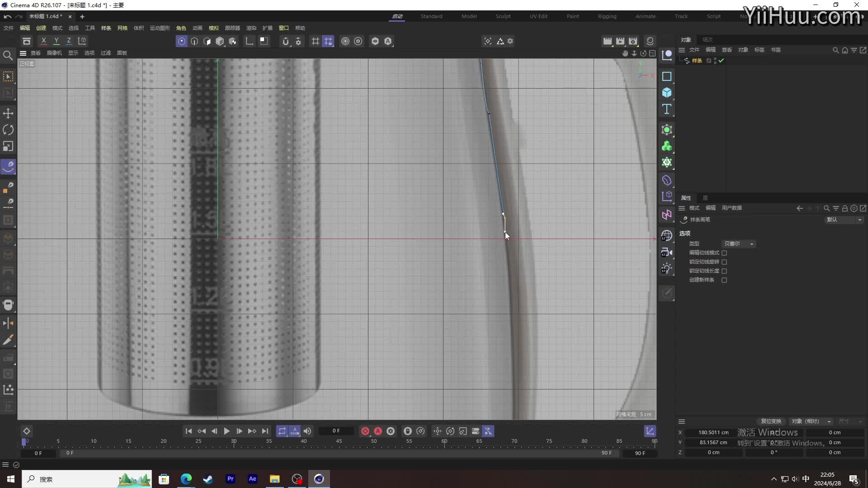Enable 创建新样条 checkbox

tap(724, 280)
